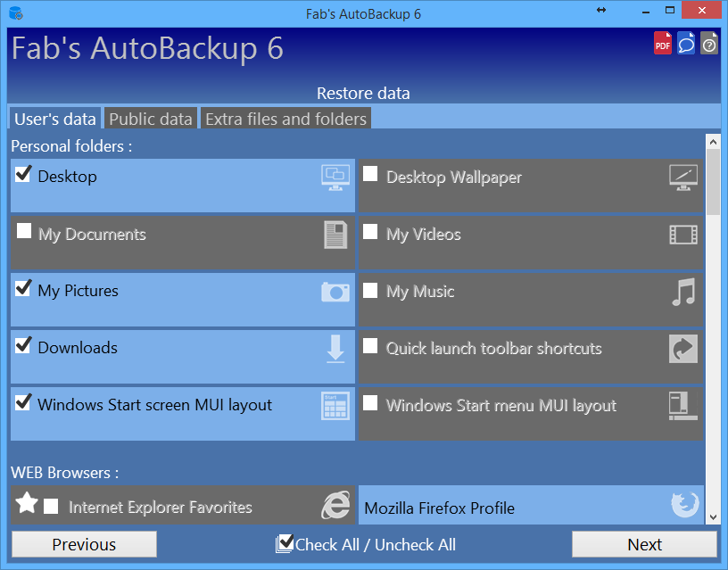
Task: Toggle the Check All / Uncheck All checkbox
Action: tap(285, 543)
